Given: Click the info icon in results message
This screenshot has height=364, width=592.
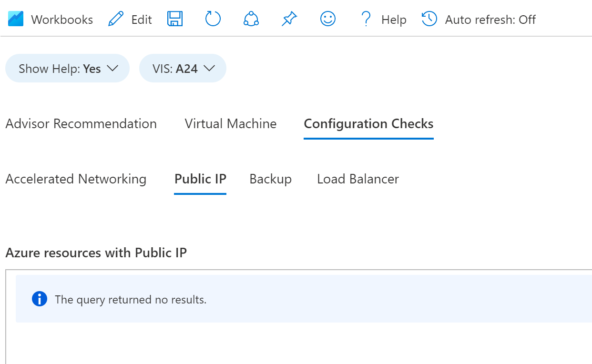Looking at the screenshot, I should pos(40,299).
